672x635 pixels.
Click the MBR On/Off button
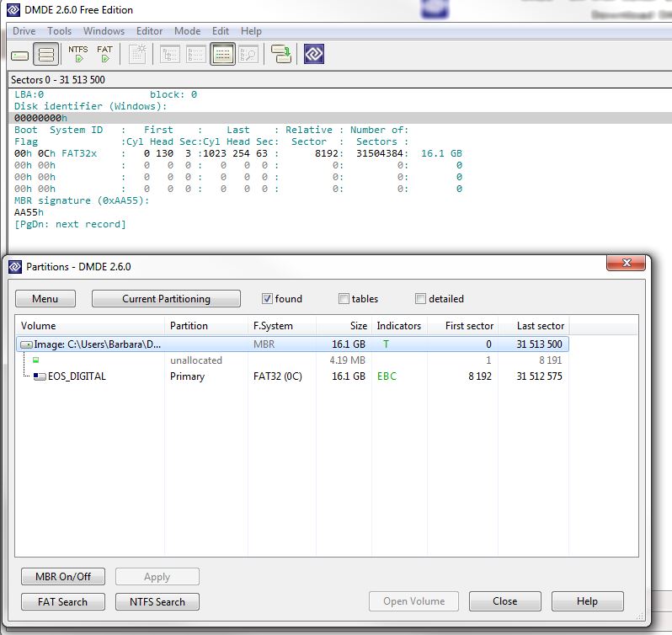(x=63, y=576)
